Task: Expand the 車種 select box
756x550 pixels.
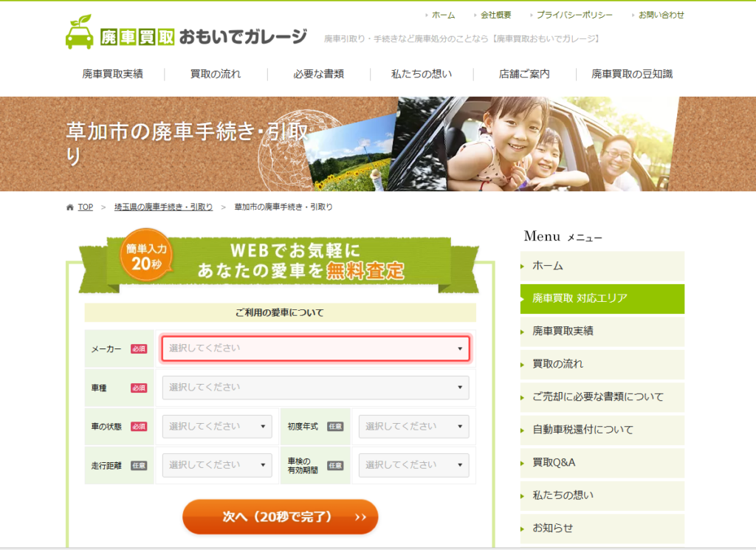Action: click(x=315, y=388)
